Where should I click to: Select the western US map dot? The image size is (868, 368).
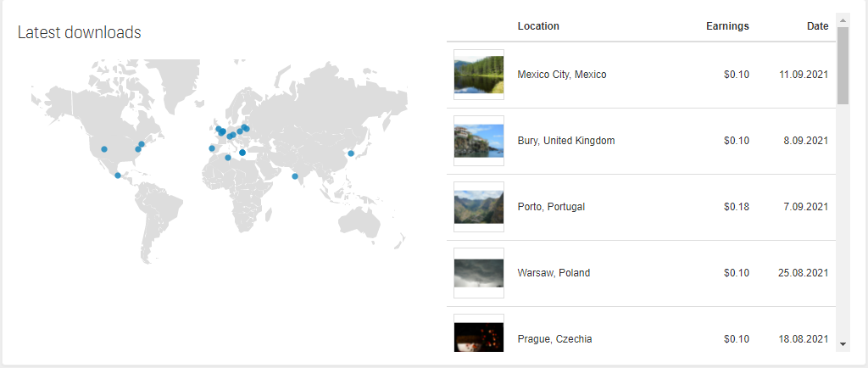click(104, 149)
